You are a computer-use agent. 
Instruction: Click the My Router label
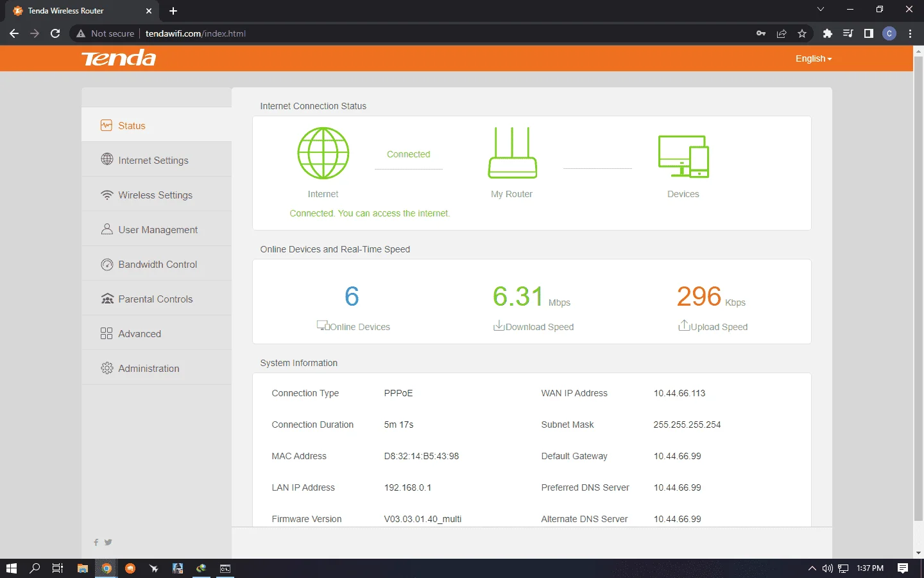click(511, 194)
